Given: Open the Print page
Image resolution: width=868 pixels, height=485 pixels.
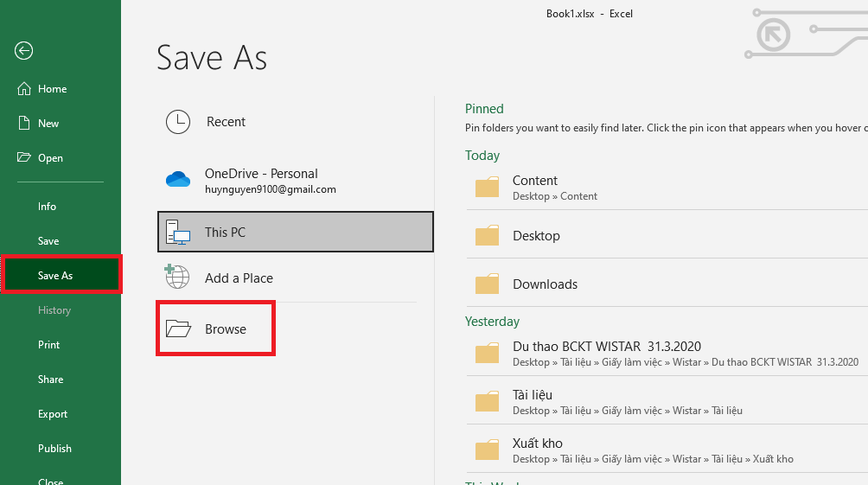Looking at the screenshot, I should [49, 345].
